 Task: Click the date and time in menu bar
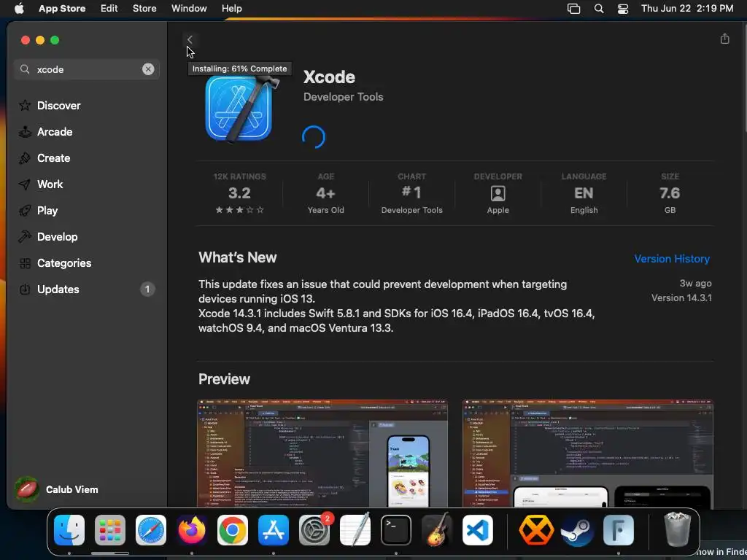[687, 9]
